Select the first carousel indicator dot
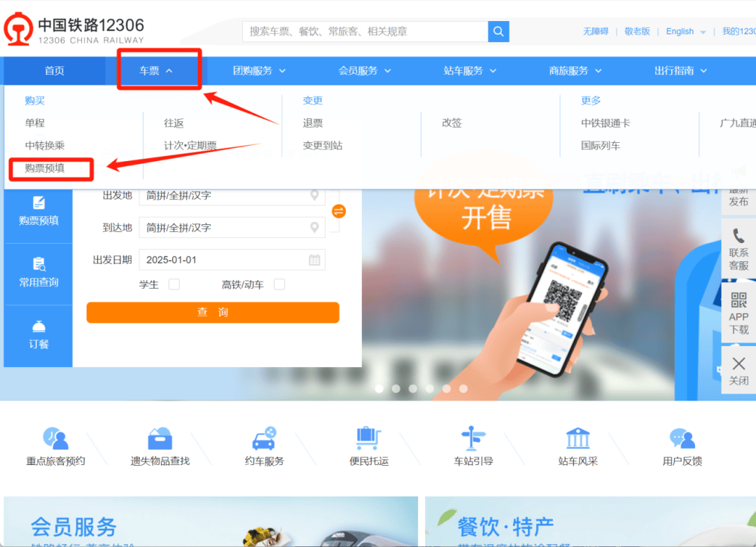The width and height of the screenshot is (756, 547). point(379,388)
